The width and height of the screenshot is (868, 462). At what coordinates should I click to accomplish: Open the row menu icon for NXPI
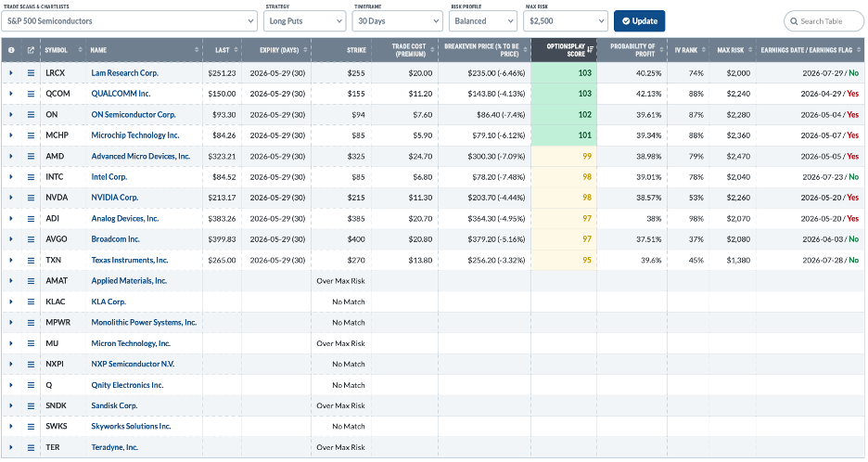[x=31, y=364]
